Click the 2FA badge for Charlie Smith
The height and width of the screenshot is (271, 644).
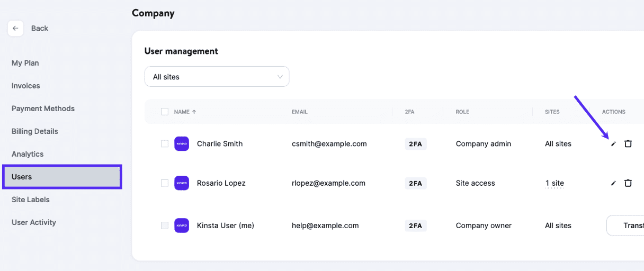point(415,144)
